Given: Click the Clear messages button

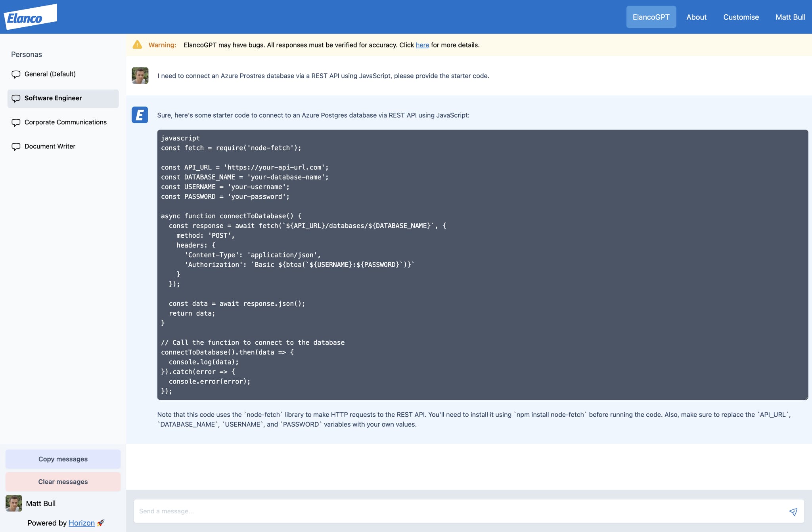Looking at the screenshot, I should (x=63, y=482).
